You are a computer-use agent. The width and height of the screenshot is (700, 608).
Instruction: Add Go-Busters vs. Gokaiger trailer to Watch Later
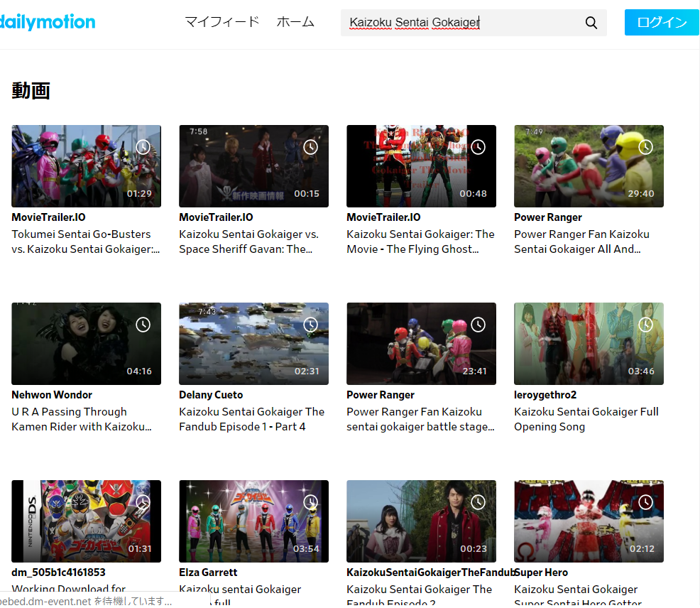(143, 147)
